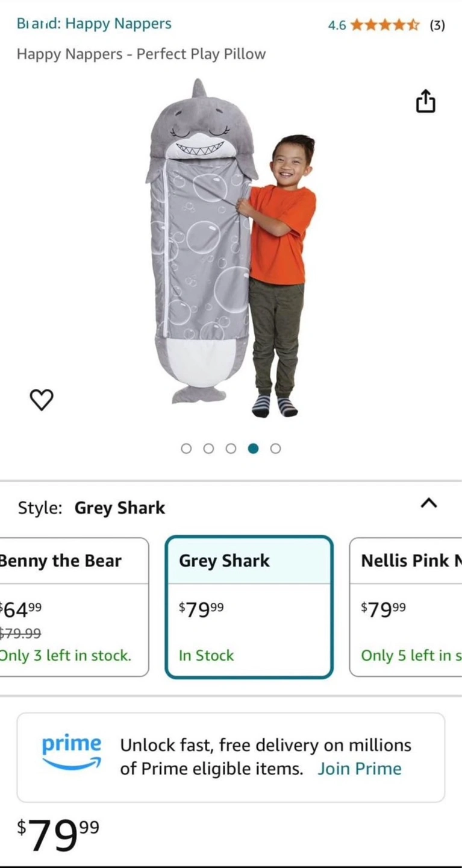Collapse the Style section chevron
This screenshot has height=868, width=462.
coord(428,503)
